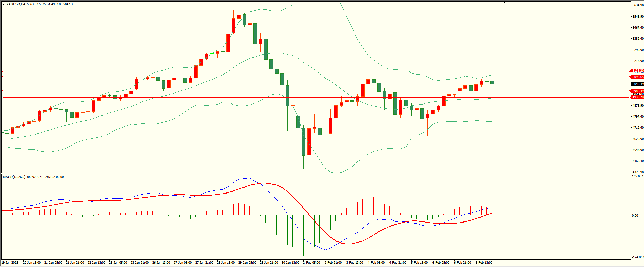Select left handle of the 4939.28 line
Image resolution: width=644 pixels, height=267 pixels.
click(x=3, y=97)
